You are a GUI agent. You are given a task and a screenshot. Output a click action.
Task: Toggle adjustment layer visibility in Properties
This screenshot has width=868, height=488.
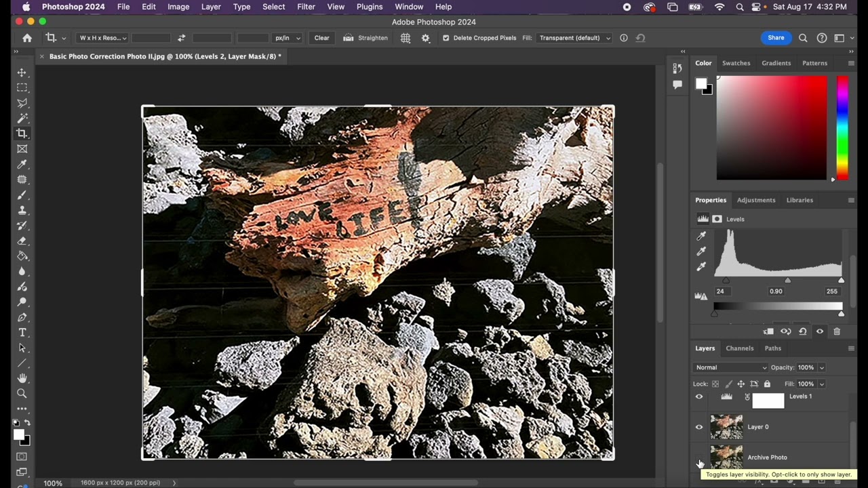(x=820, y=331)
